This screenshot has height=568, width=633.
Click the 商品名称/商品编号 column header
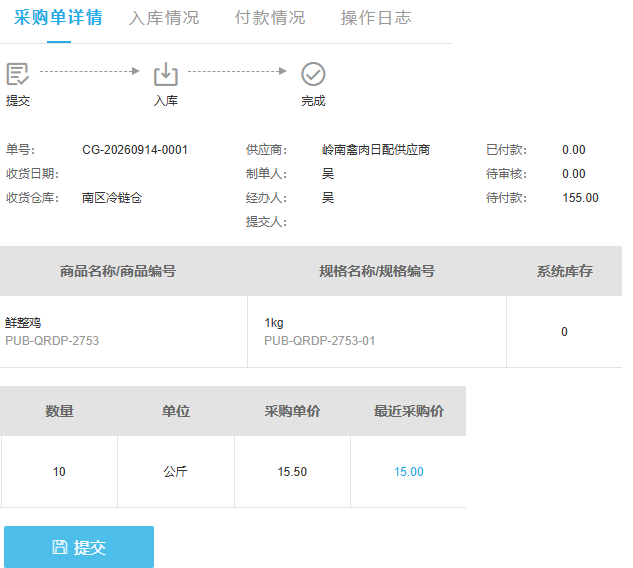[x=118, y=271]
